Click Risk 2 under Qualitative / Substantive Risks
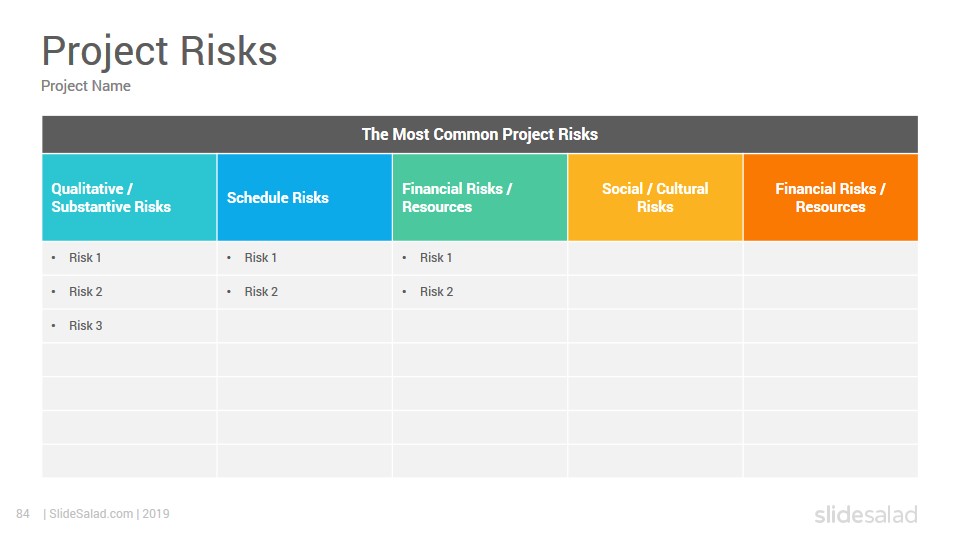This screenshot has width=960, height=540. [x=86, y=291]
